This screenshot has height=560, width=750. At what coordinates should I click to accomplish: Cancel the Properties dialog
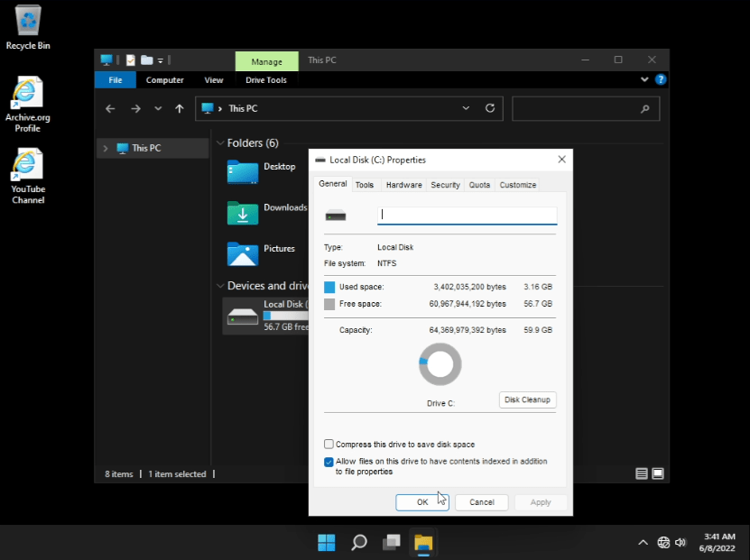[x=482, y=502]
